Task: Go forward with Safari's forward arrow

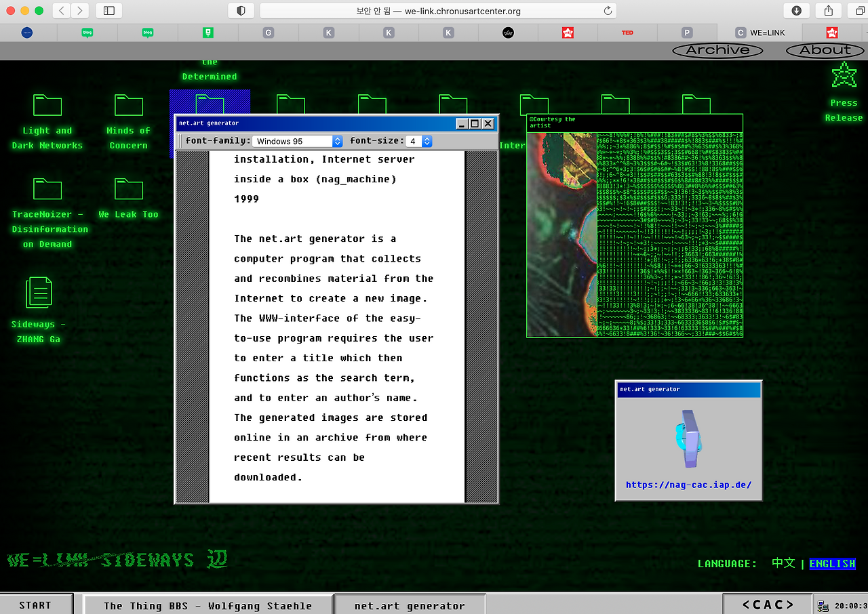Action: click(x=80, y=10)
